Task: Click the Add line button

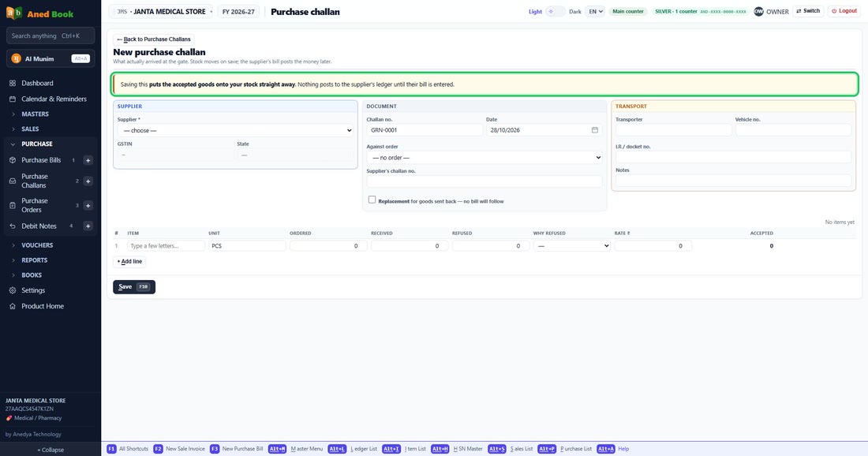Action: tap(129, 261)
